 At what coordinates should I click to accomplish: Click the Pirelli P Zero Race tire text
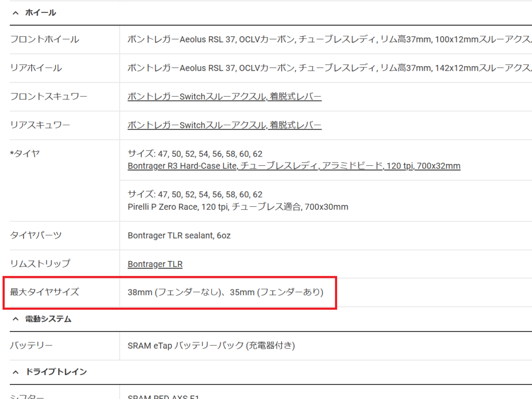click(x=237, y=207)
